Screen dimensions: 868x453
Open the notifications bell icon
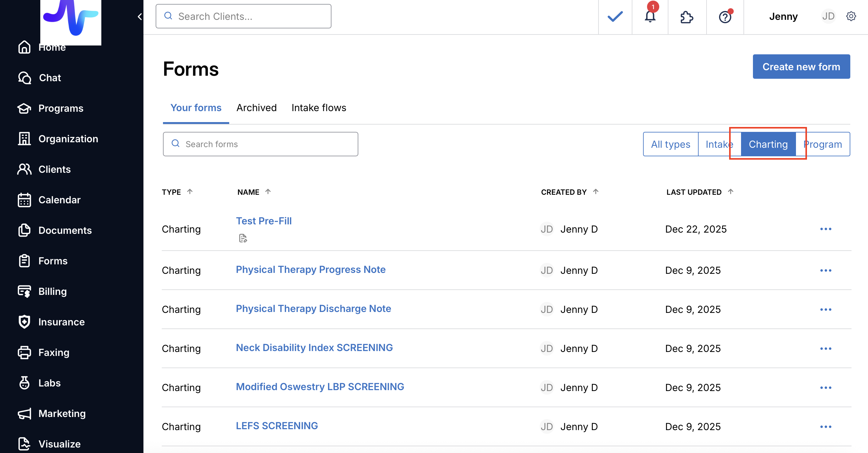point(650,16)
